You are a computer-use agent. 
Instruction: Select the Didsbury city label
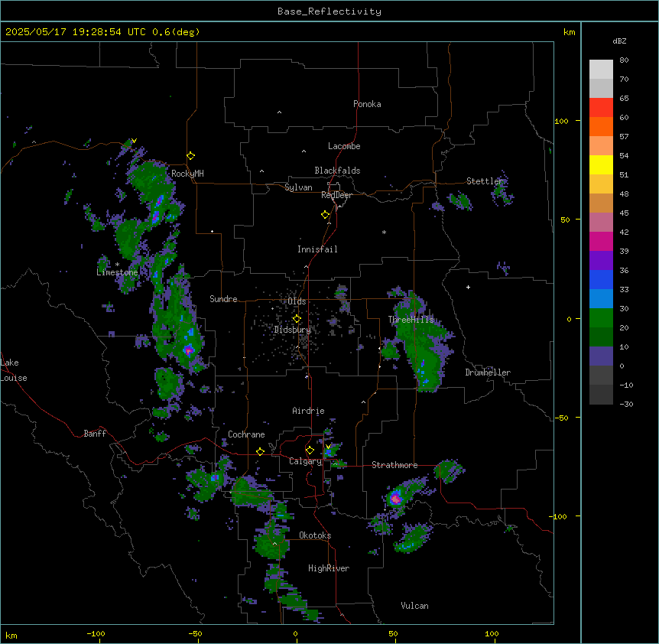[293, 330]
